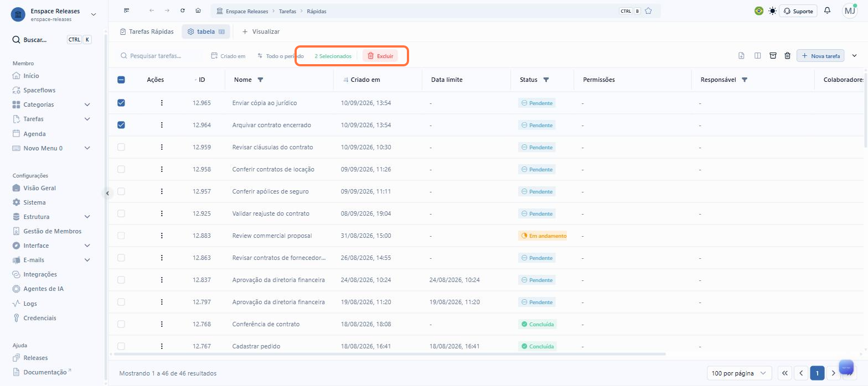This screenshot has width=868, height=386.
Task: Check row Validar reajuste do contrato
Action: tap(121, 213)
